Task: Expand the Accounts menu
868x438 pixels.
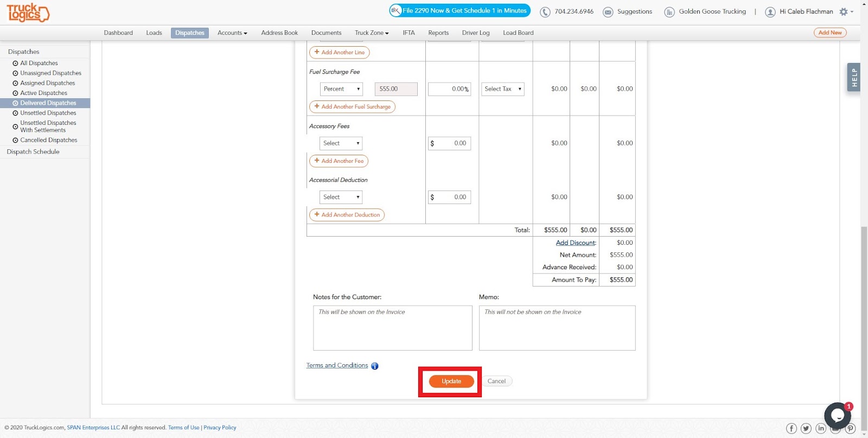Action: pos(232,33)
